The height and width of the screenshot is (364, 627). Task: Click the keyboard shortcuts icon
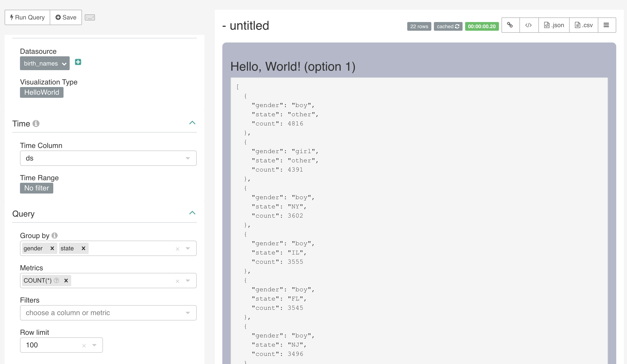pyautogui.click(x=90, y=17)
